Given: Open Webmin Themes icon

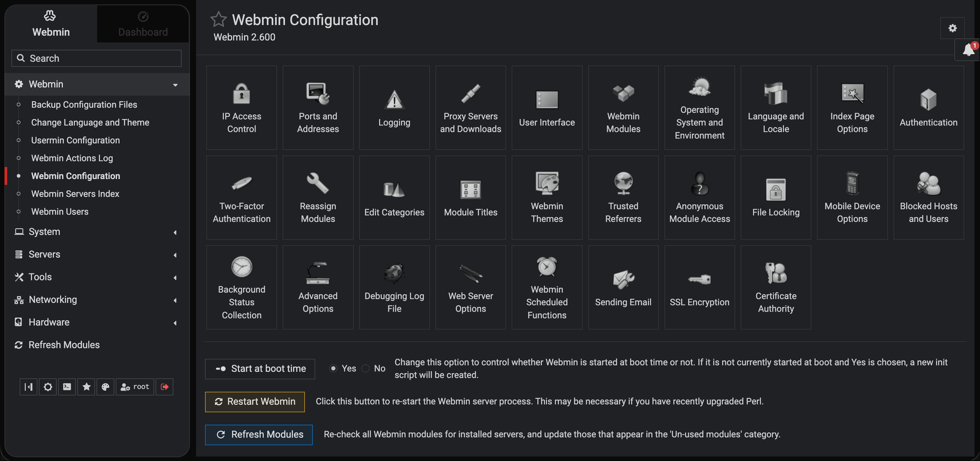Looking at the screenshot, I should point(547,197).
